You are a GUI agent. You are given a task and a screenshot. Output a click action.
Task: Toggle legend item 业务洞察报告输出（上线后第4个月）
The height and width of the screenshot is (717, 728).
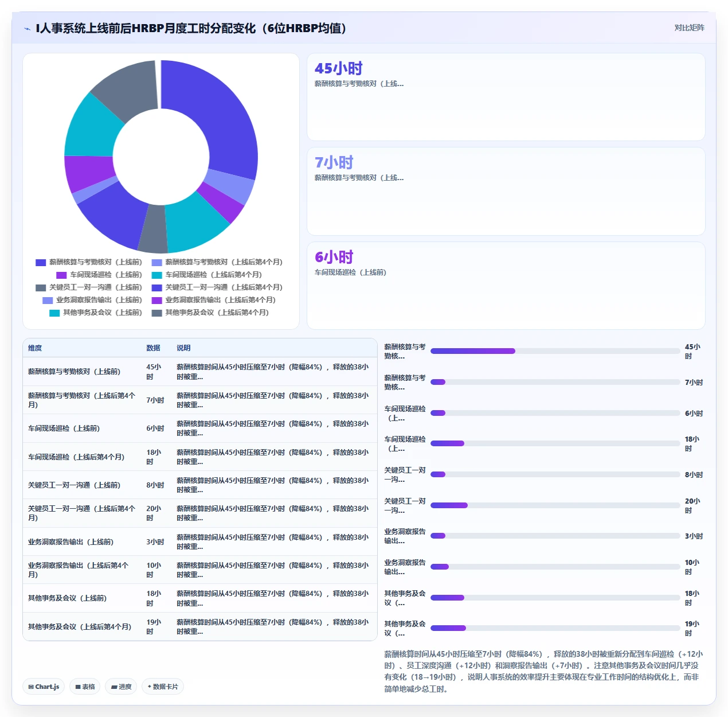coord(214,300)
